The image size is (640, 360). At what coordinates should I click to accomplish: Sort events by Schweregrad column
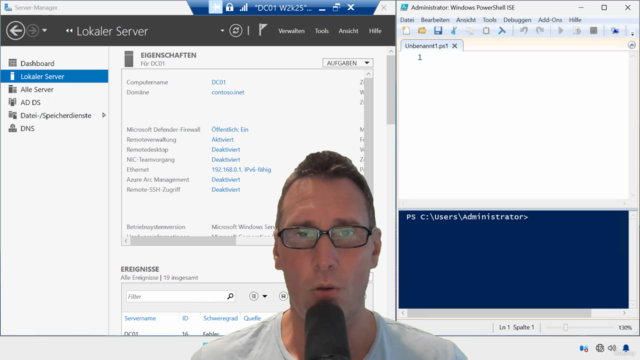pyautogui.click(x=220, y=318)
